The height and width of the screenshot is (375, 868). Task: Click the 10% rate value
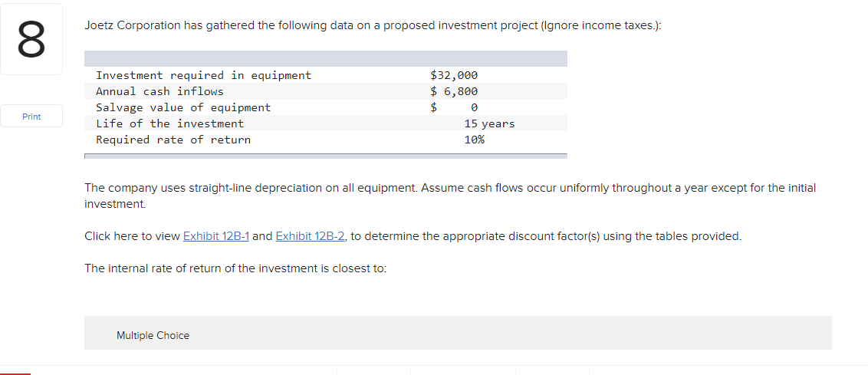(475, 140)
